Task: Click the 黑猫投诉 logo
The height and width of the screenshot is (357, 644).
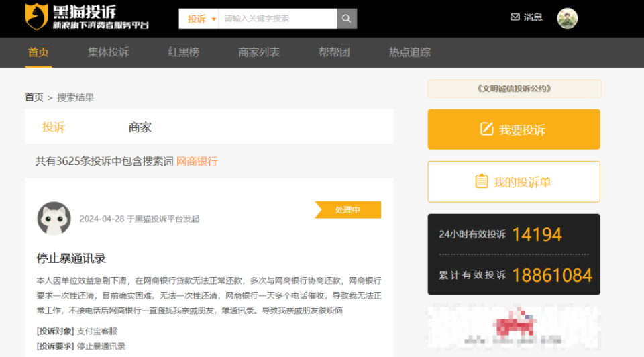Action: 87,17
